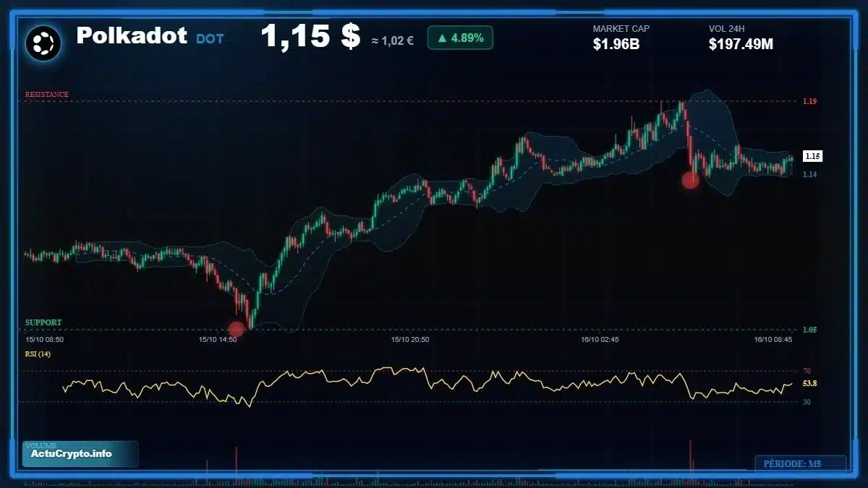The image size is (868, 488).
Task: Click the 15/10 20:50 time label
Action: pos(410,339)
